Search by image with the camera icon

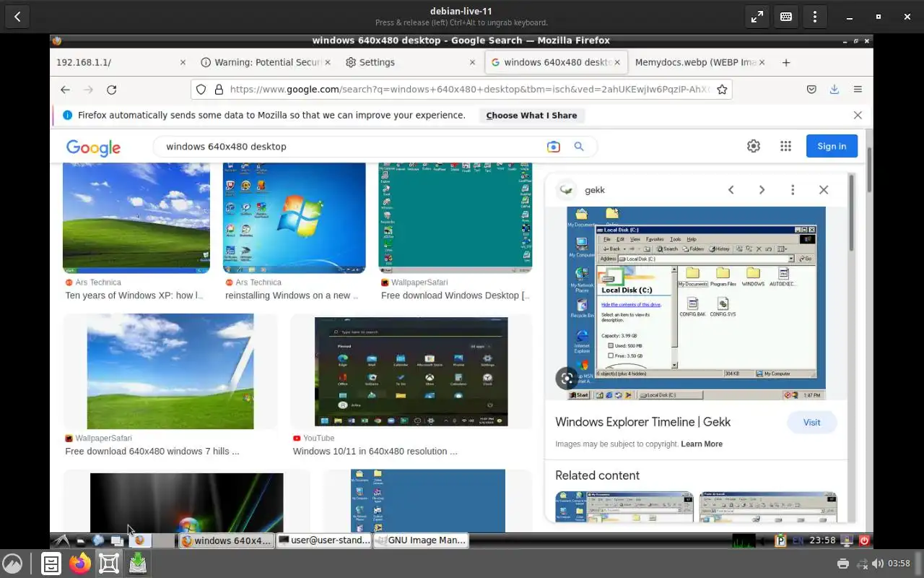tap(554, 147)
